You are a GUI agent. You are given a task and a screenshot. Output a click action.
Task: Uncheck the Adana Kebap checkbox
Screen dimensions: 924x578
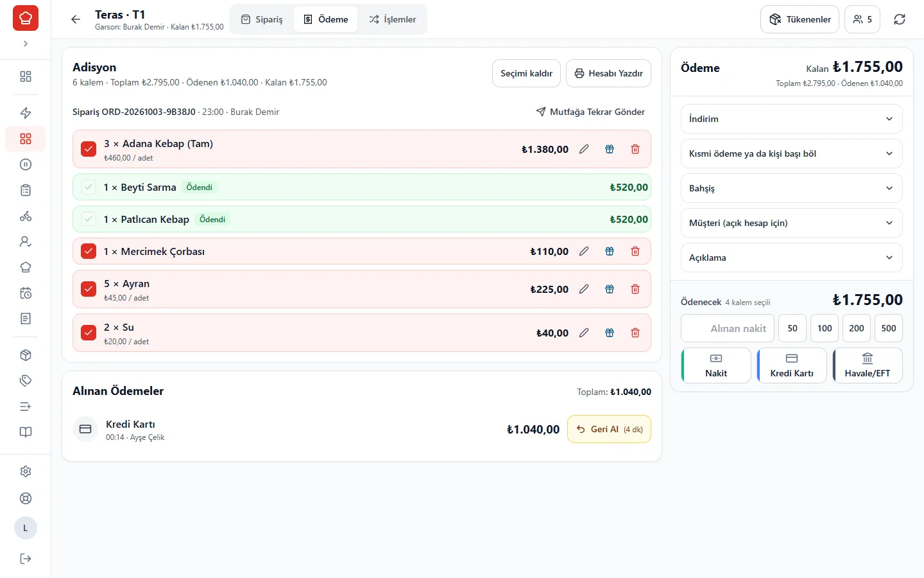click(x=89, y=149)
